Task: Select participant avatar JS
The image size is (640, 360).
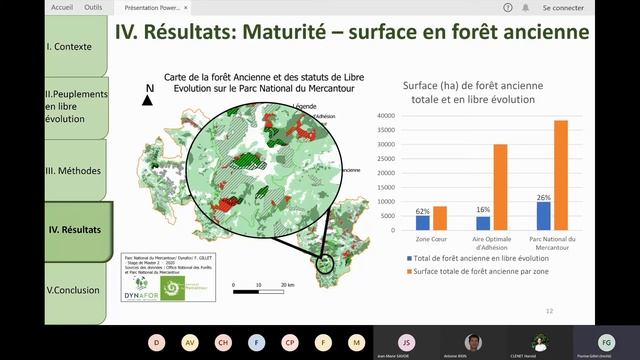Action: (407, 343)
